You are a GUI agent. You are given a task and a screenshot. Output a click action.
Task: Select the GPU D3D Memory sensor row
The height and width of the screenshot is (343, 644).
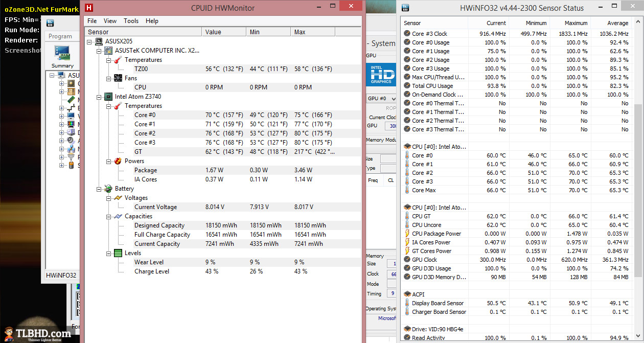[x=517, y=277]
